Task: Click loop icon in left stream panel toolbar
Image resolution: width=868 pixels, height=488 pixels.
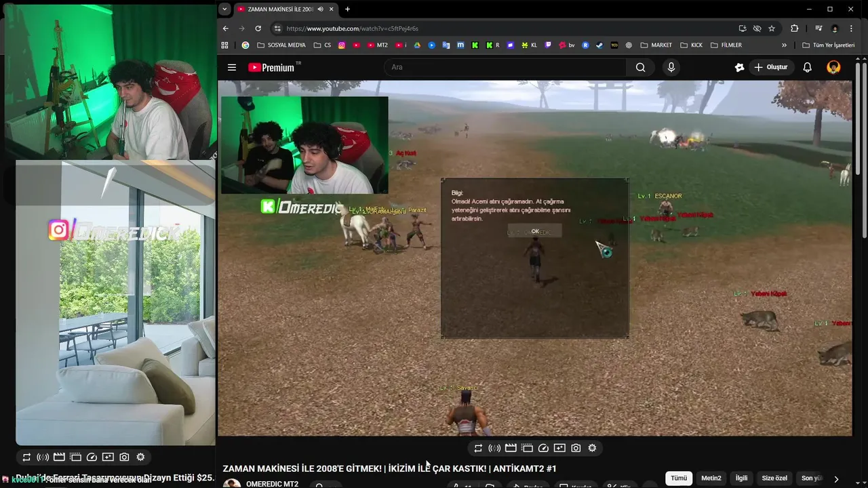Action: (26, 457)
